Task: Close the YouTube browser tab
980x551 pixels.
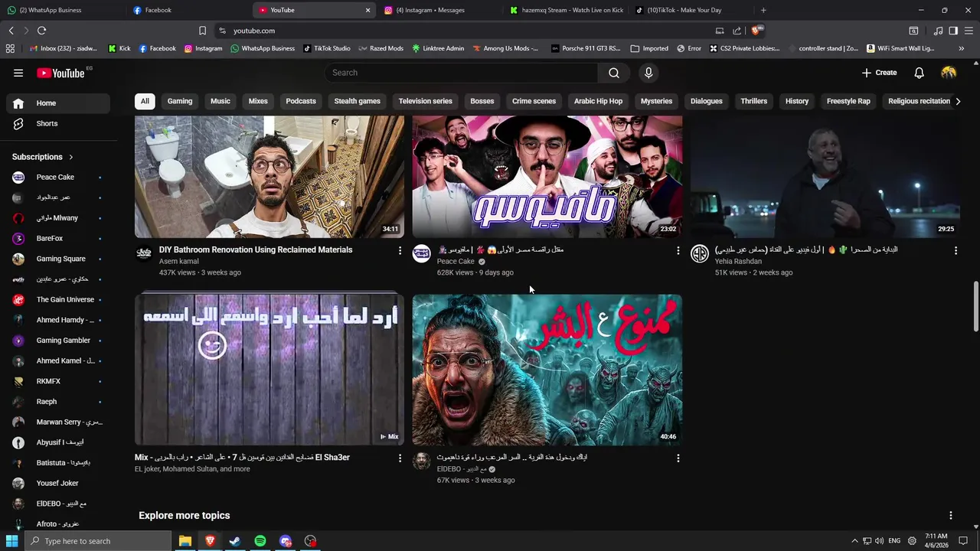Action: click(x=367, y=10)
